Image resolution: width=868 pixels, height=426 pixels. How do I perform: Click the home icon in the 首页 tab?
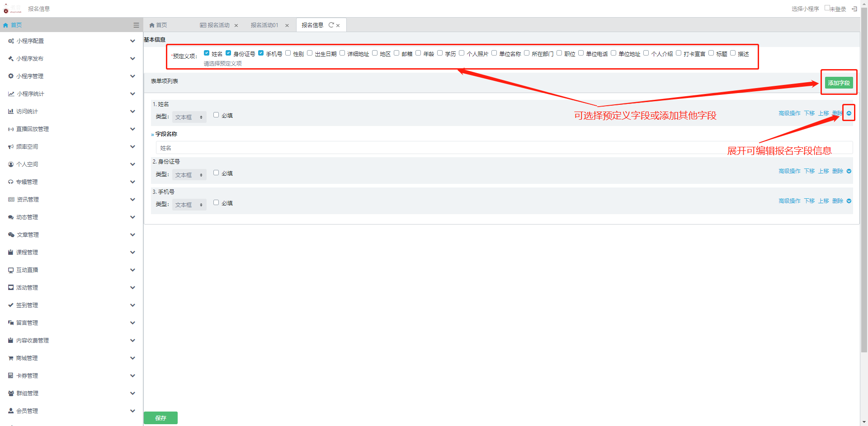pyautogui.click(x=152, y=25)
